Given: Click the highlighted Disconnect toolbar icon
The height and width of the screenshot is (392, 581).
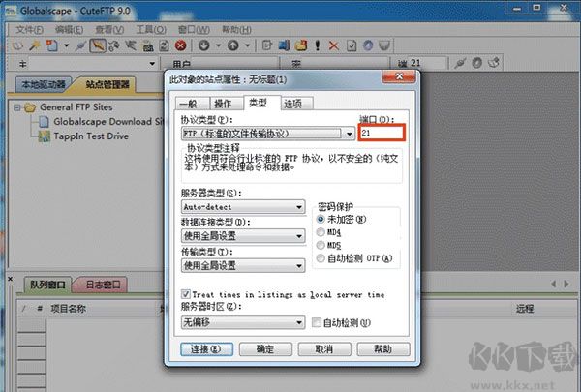Looking at the screenshot, I should coord(98,45).
